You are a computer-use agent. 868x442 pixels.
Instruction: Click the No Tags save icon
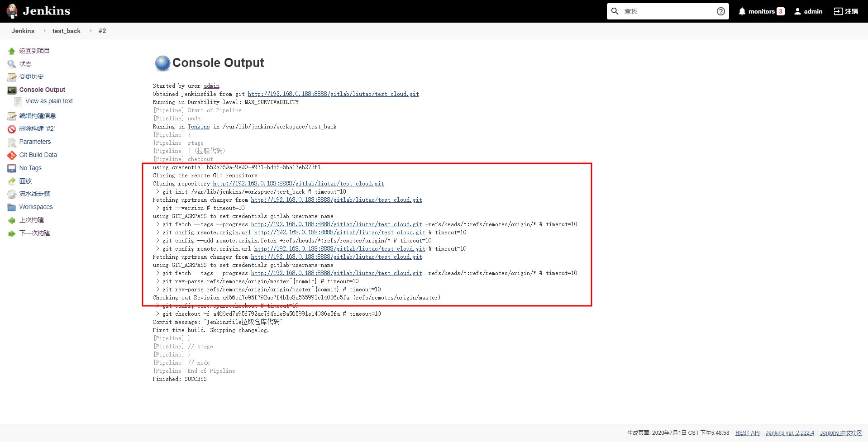(12, 168)
